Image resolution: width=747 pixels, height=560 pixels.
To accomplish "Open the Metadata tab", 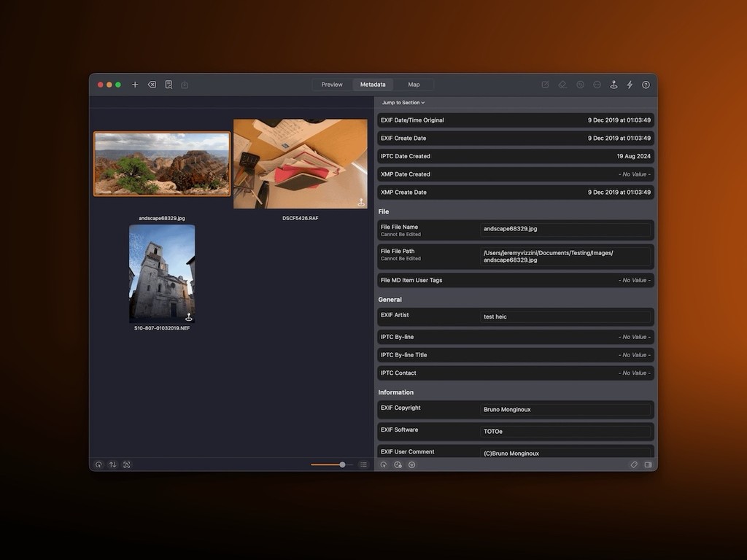I will (373, 85).
